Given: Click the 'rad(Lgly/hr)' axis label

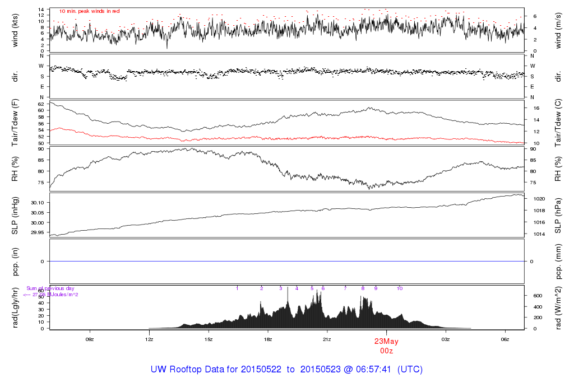Looking at the screenshot, I should coord(15,307).
